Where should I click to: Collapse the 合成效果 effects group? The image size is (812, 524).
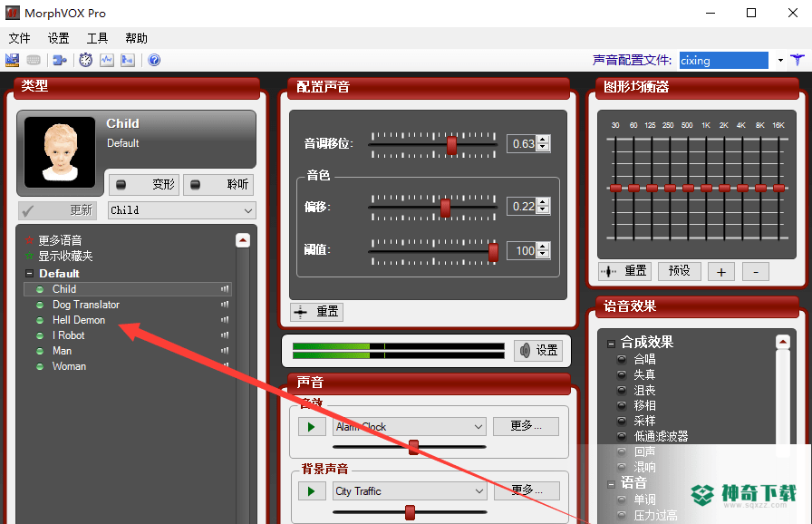(x=611, y=344)
